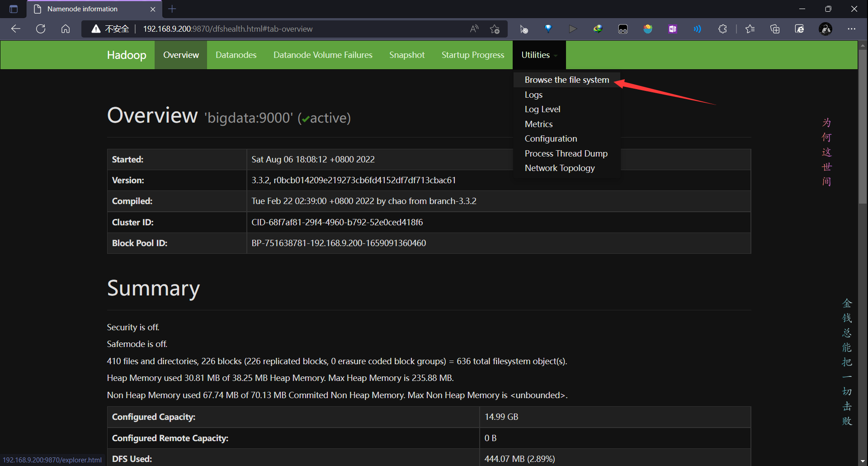Open Datanode Volume Failures tab
The height and width of the screenshot is (466, 868).
[x=323, y=55]
